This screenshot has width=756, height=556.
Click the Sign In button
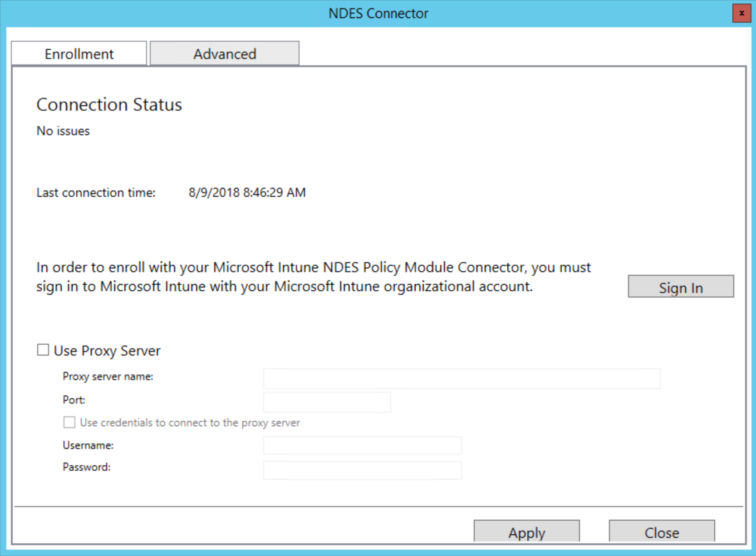[x=680, y=287]
